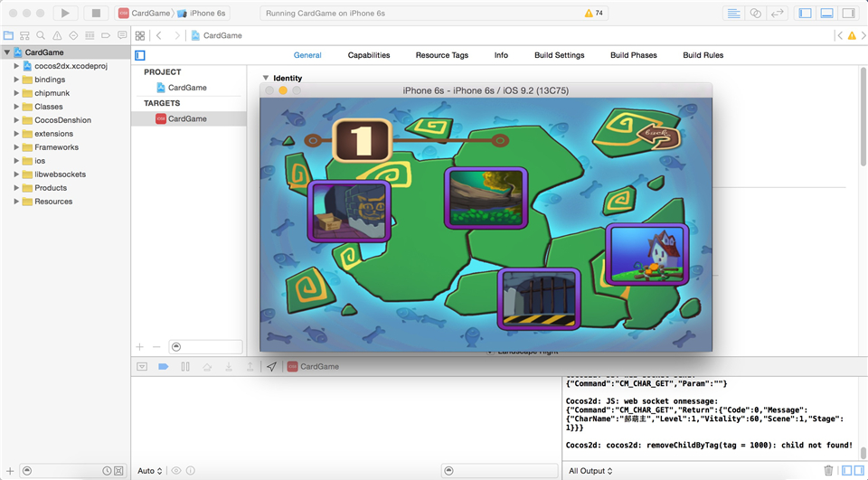This screenshot has width=868, height=480.
Task: Open the Report navigator speech-bubble icon
Action: tap(122, 35)
